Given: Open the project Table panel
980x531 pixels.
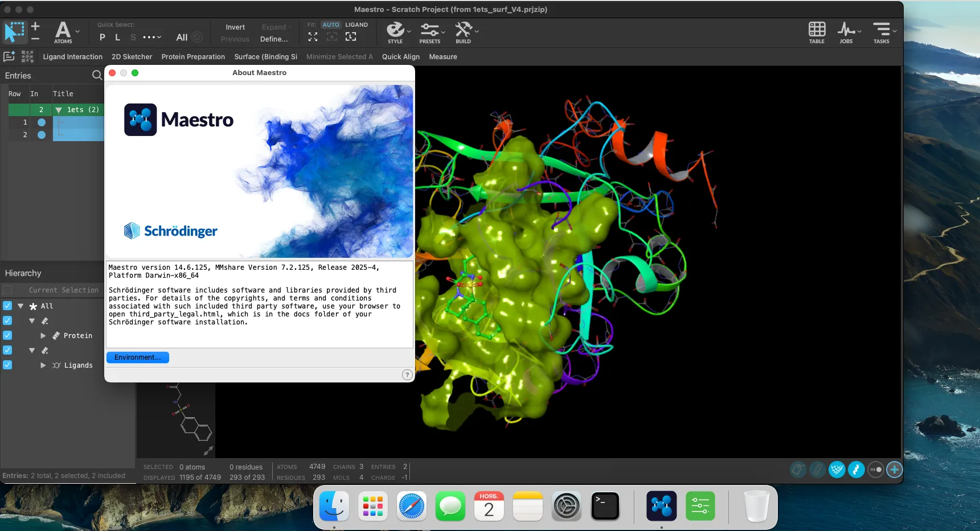Looking at the screenshot, I should pos(817,32).
